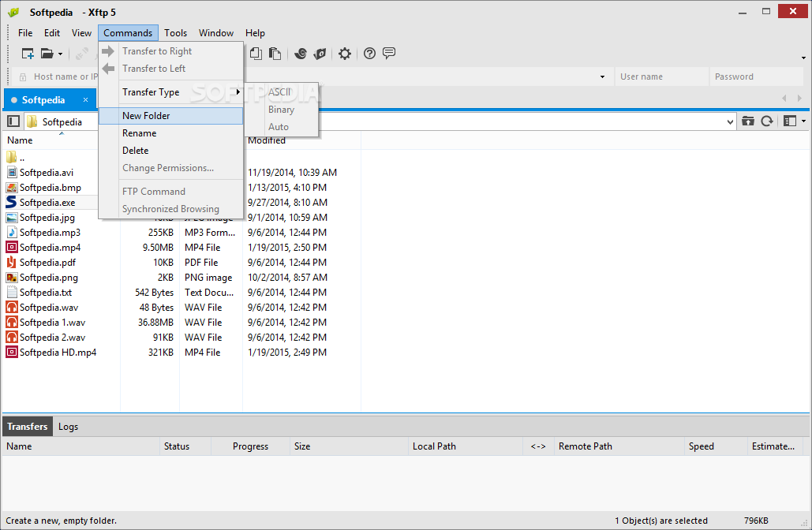Click the Password input field
This screenshot has height=530, width=812.
coord(756,77)
